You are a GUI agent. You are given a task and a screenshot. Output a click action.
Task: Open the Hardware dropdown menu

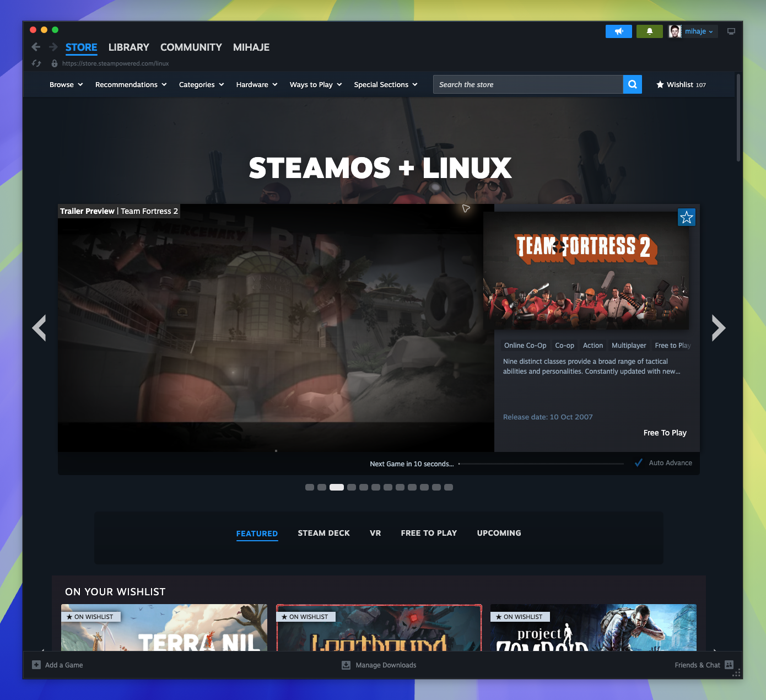pyautogui.click(x=257, y=84)
